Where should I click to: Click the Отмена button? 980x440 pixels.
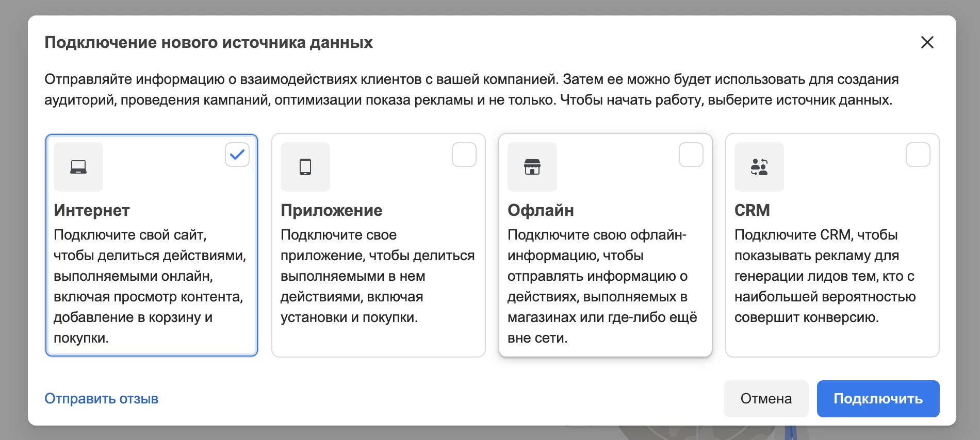[x=766, y=399]
